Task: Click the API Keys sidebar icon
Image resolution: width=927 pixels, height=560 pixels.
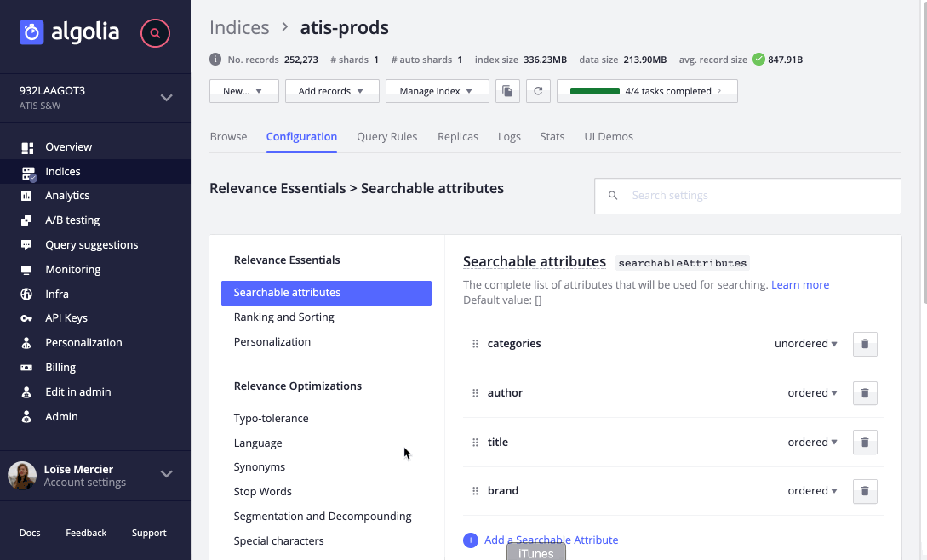Action: [26, 317]
